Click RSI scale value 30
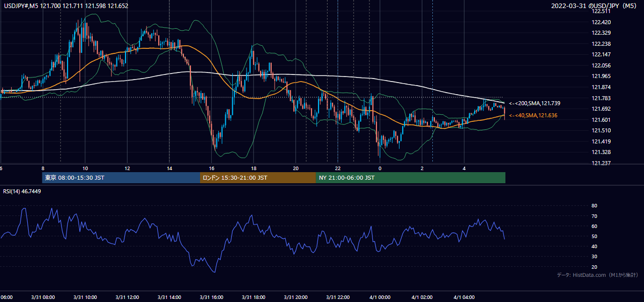This screenshot has height=302, width=644. pyautogui.click(x=595, y=256)
